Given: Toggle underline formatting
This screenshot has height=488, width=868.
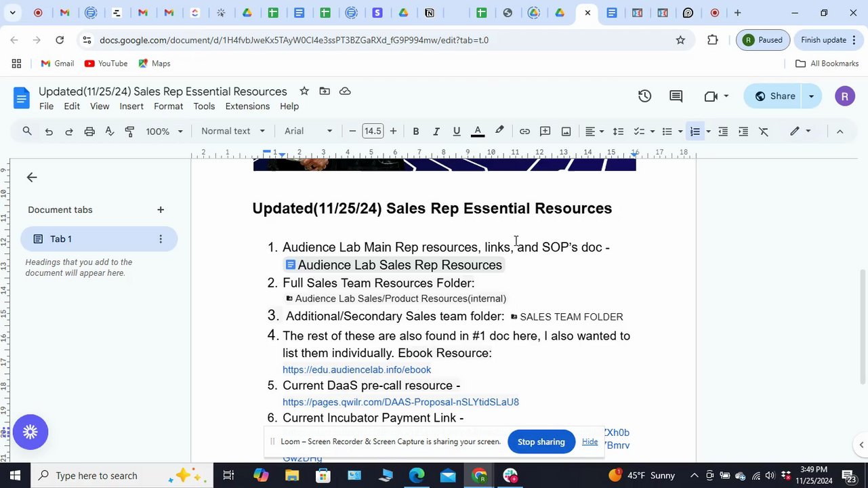Looking at the screenshot, I should [457, 131].
